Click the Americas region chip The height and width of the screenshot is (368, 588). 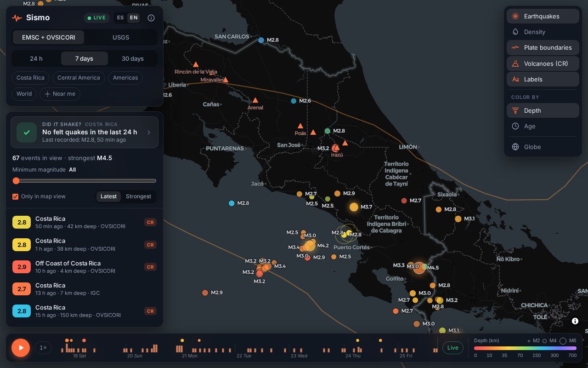coord(125,78)
